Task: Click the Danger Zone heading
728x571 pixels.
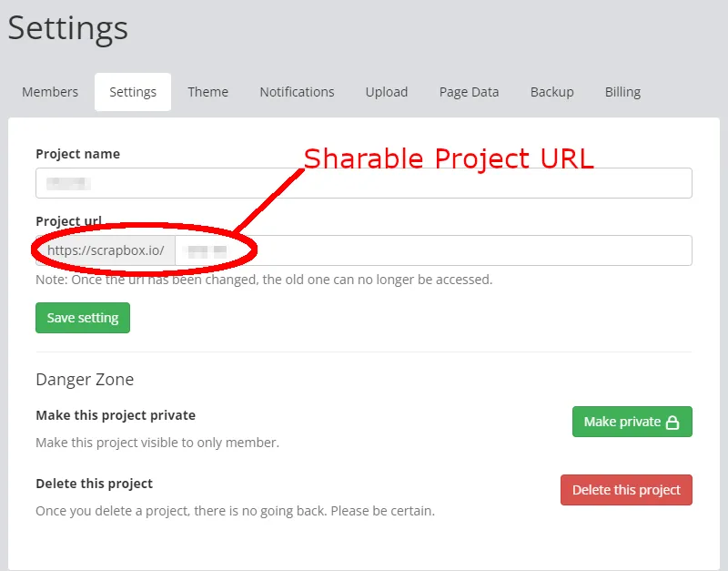Action: [85, 380]
